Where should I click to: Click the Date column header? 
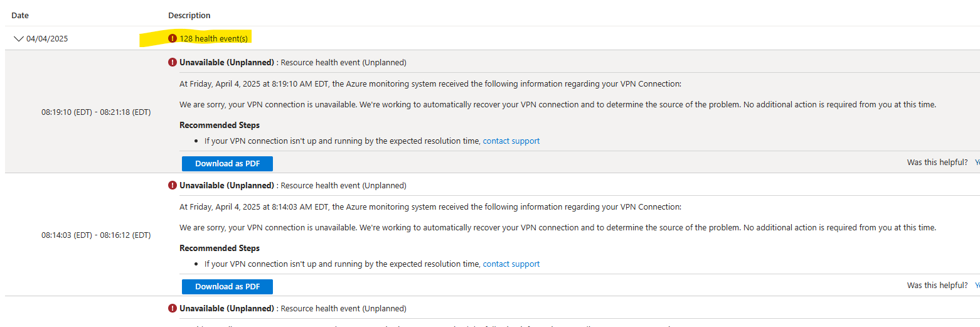(x=20, y=16)
